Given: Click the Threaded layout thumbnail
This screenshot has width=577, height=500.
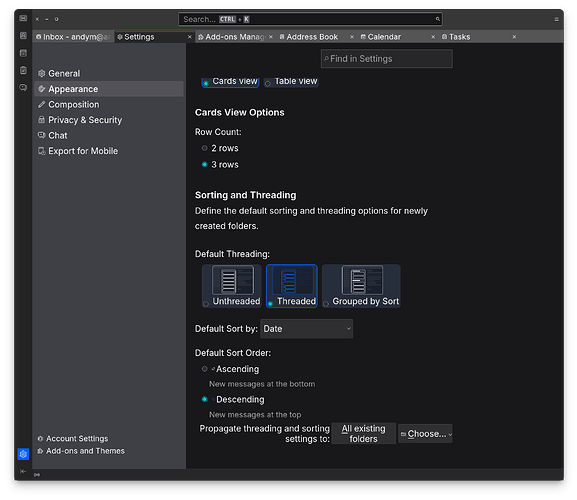Looking at the screenshot, I should [x=293, y=280].
